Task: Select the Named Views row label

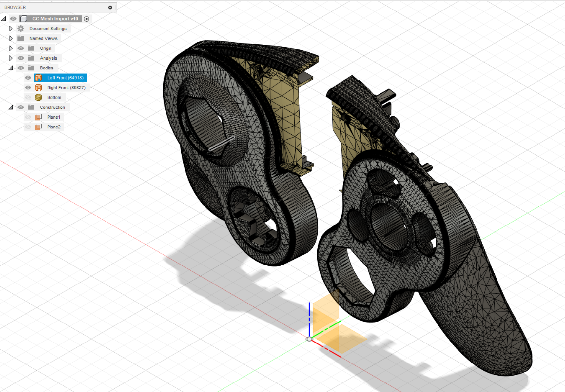Action: click(x=44, y=38)
